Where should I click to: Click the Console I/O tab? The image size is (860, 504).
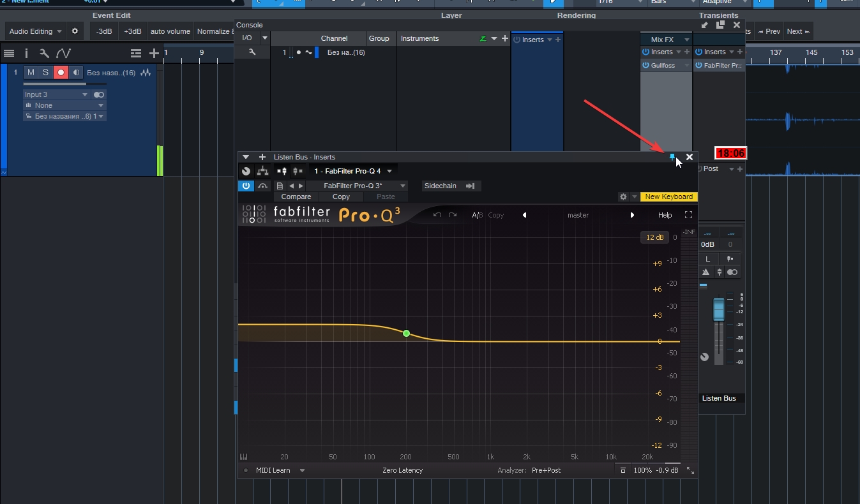pyautogui.click(x=247, y=38)
